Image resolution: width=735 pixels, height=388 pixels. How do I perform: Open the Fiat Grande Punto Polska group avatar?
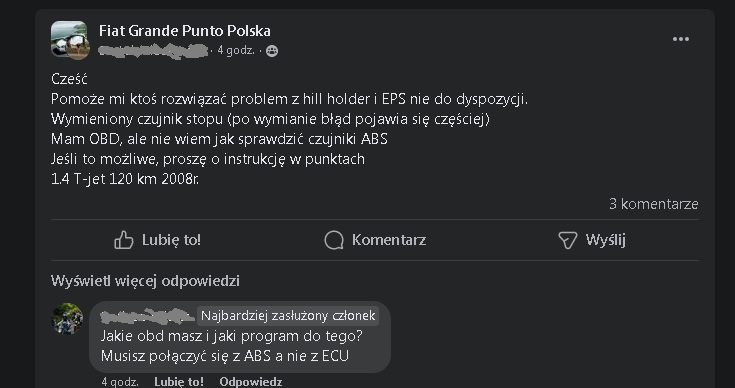pyautogui.click(x=69, y=38)
